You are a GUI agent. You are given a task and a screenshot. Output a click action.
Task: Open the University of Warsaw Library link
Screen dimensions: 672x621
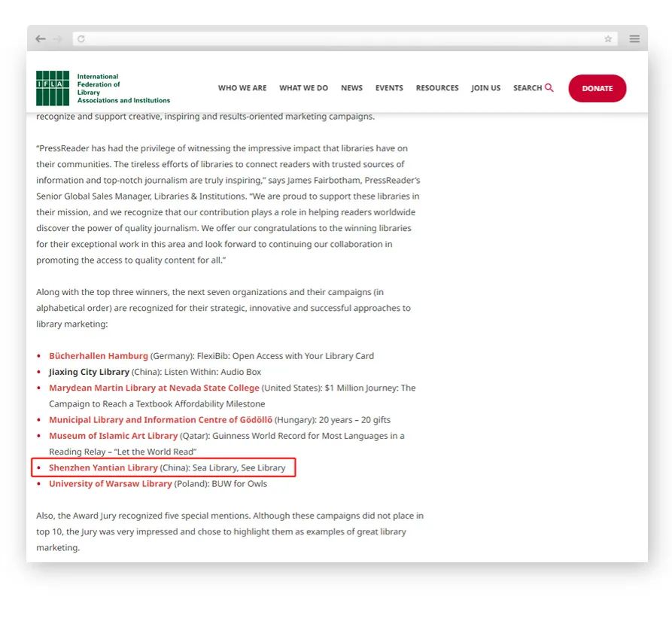(x=110, y=484)
